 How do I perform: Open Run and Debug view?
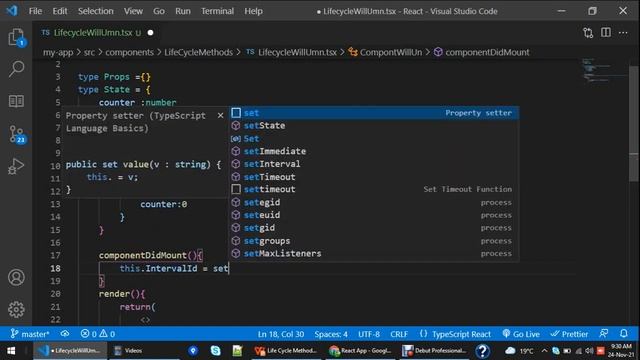pyautogui.click(x=16, y=167)
